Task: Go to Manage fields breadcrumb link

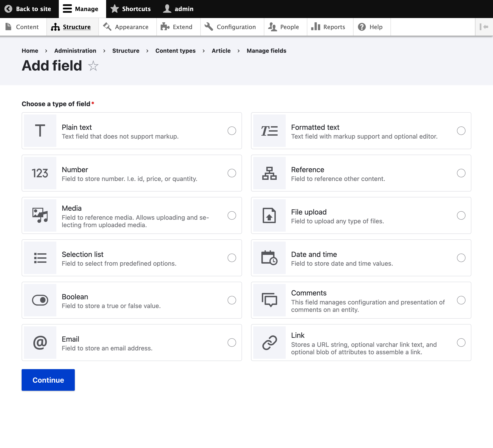Action: click(x=266, y=51)
